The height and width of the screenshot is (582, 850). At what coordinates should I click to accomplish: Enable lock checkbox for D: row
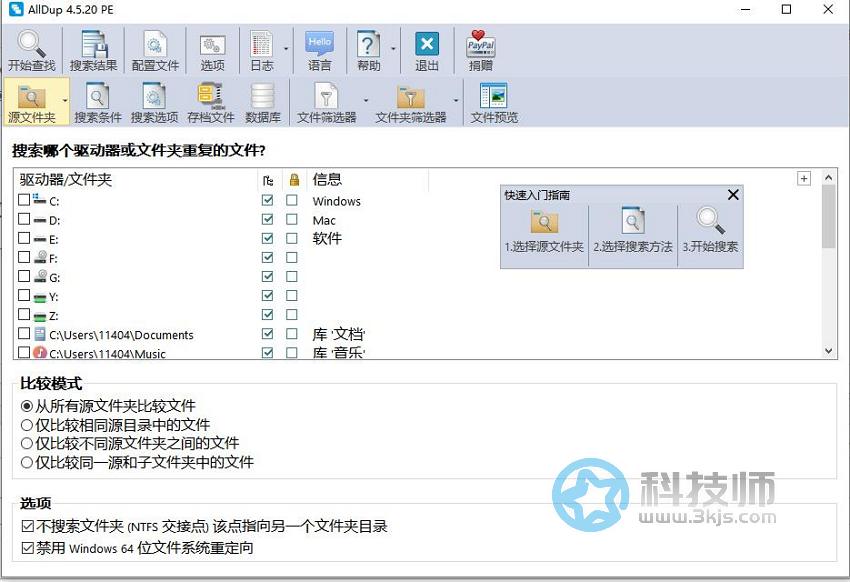click(x=292, y=219)
